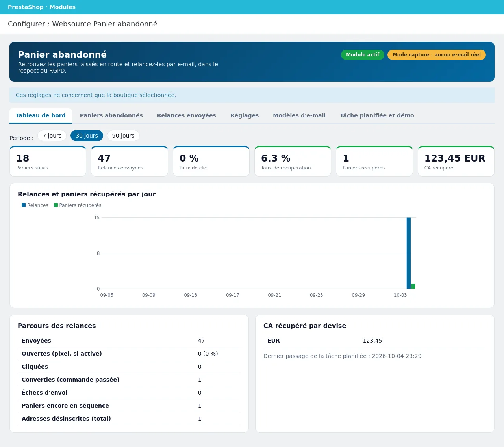Click the 09-05 axis date label
Image resolution: width=504 pixels, height=447 pixels.
[107, 295]
